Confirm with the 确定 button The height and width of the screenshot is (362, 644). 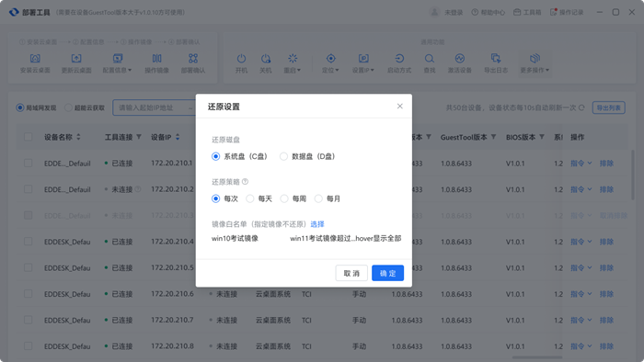pyautogui.click(x=387, y=273)
